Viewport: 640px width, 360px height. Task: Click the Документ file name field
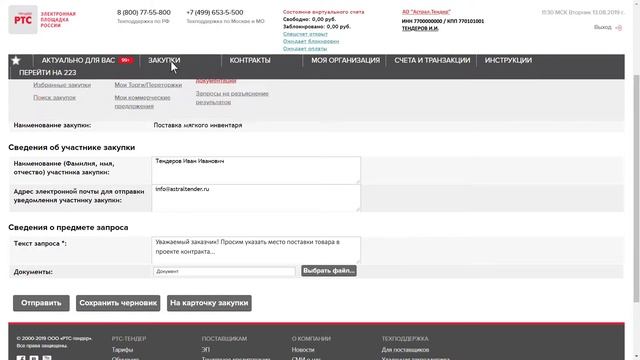(x=224, y=271)
